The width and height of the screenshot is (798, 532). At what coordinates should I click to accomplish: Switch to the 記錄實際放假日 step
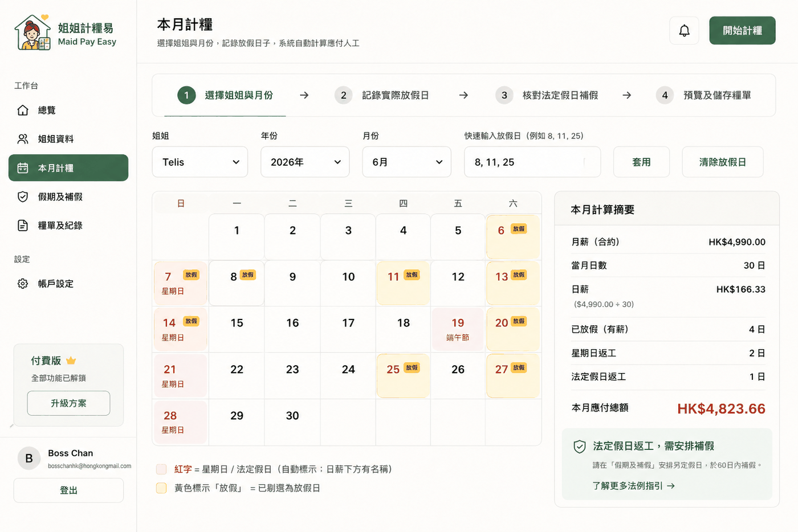click(382, 95)
